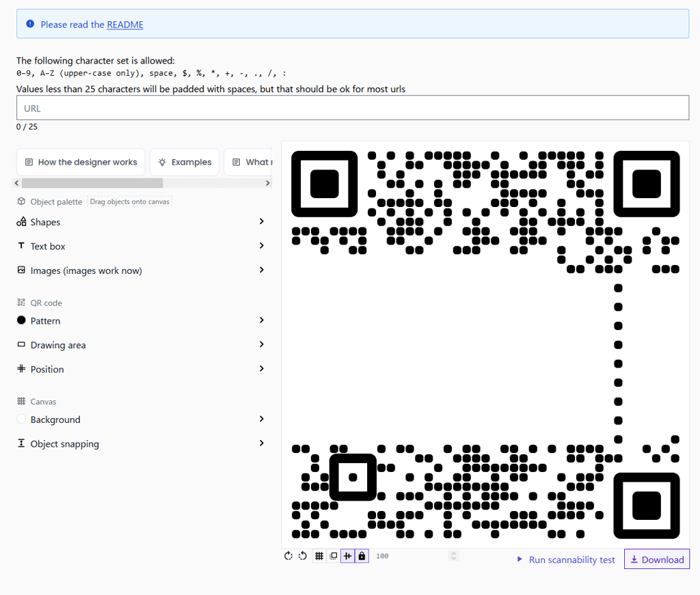Click the Text box T icon
The height and width of the screenshot is (595, 700).
(21, 246)
